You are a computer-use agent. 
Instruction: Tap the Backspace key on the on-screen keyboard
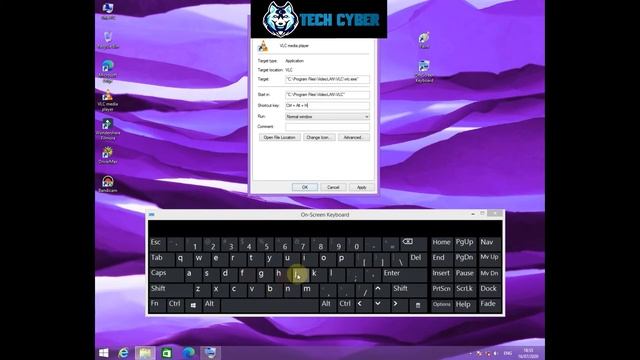(413, 244)
